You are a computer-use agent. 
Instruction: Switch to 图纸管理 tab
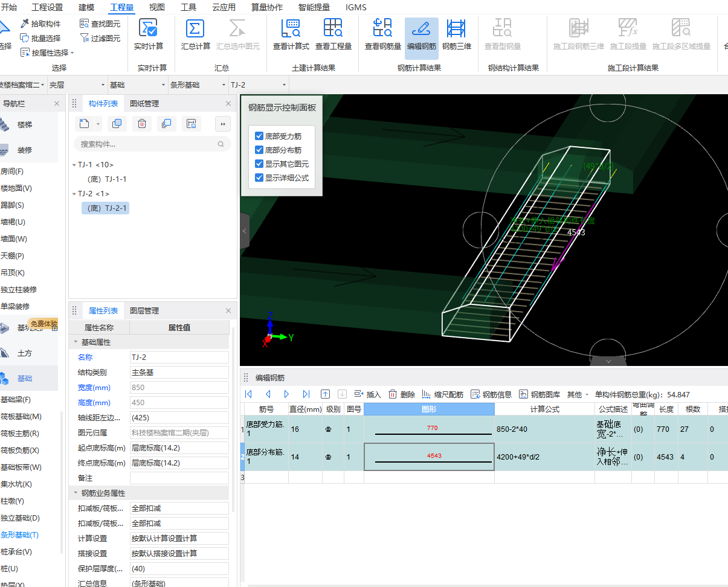144,104
